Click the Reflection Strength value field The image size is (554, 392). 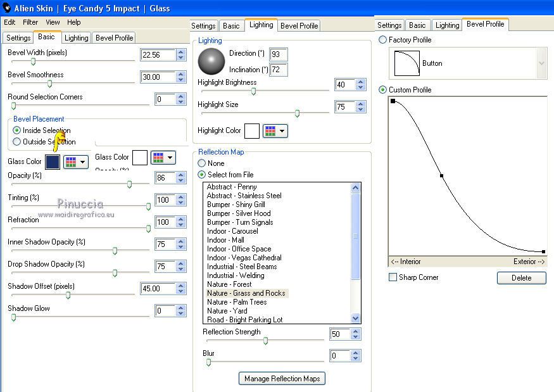[x=340, y=334]
